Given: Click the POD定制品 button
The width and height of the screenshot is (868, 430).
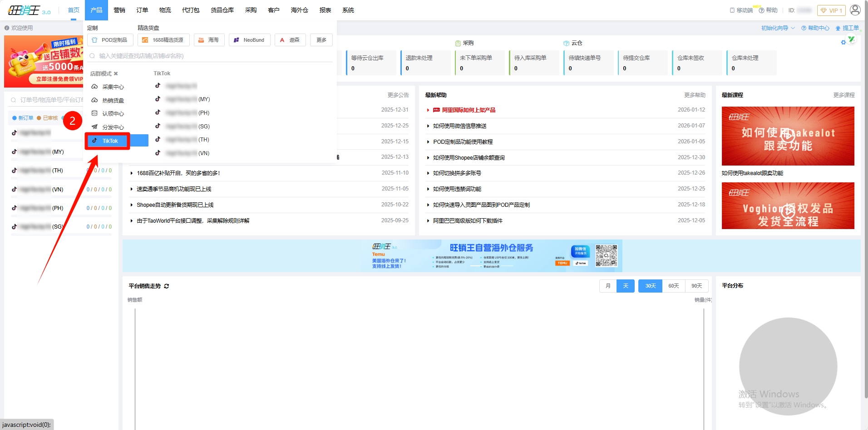Looking at the screenshot, I should [110, 40].
